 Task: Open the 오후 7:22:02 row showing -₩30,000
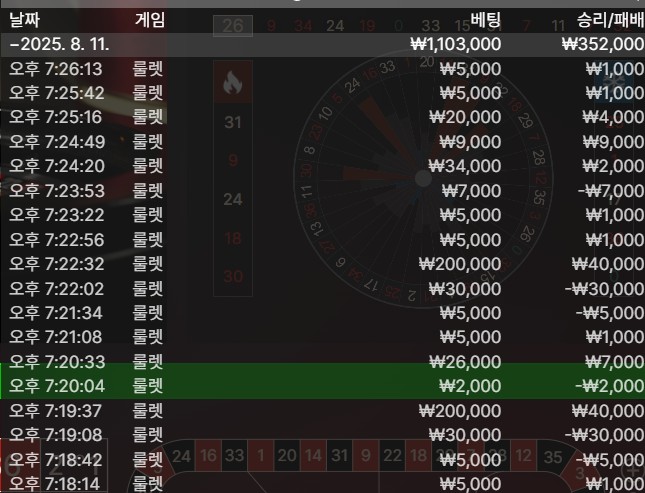[x=322, y=288]
